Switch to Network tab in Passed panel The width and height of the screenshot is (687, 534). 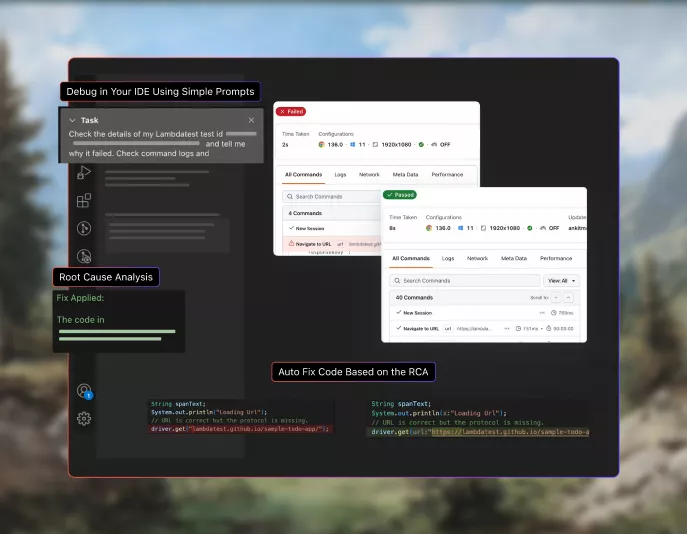click(477, 258)
